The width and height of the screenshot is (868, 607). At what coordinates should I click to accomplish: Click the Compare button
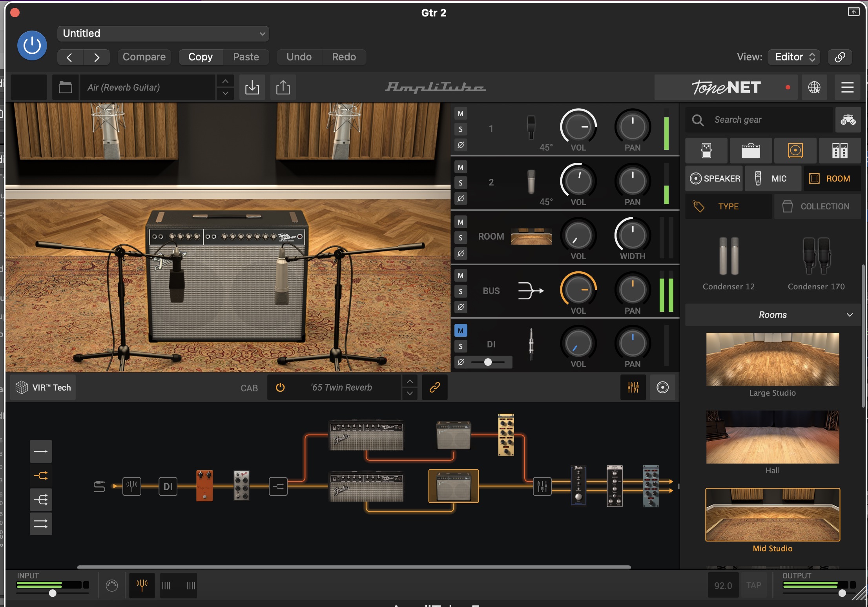pyautogui.click(x=144, y=57)
